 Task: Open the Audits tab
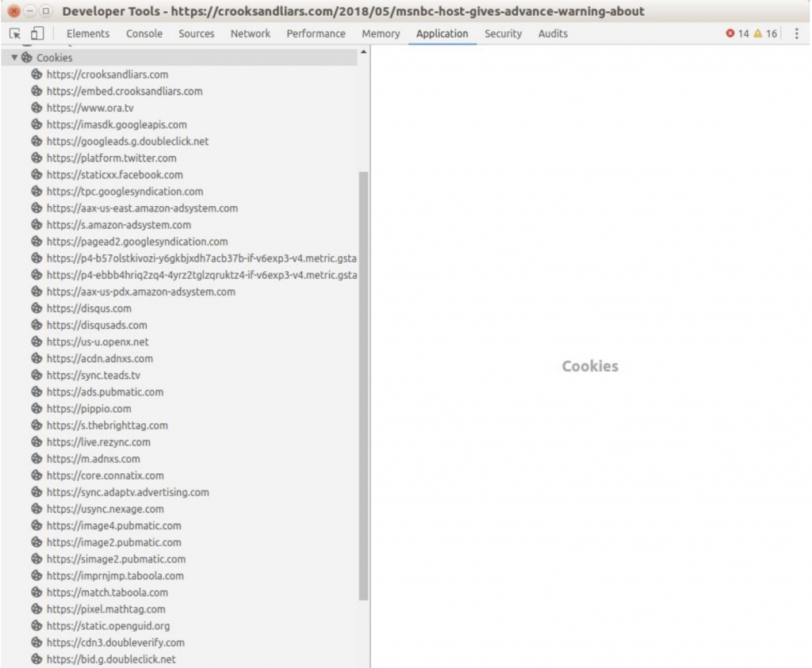553,33
